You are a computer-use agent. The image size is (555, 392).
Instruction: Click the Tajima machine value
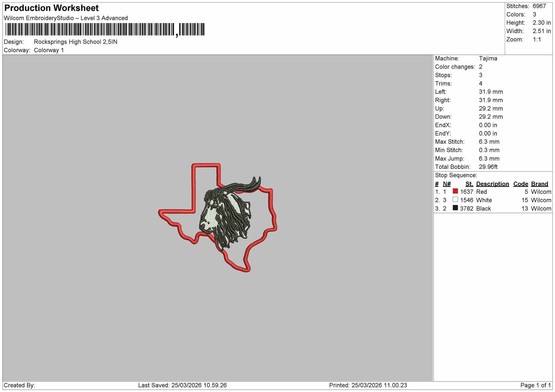[488, 58]
